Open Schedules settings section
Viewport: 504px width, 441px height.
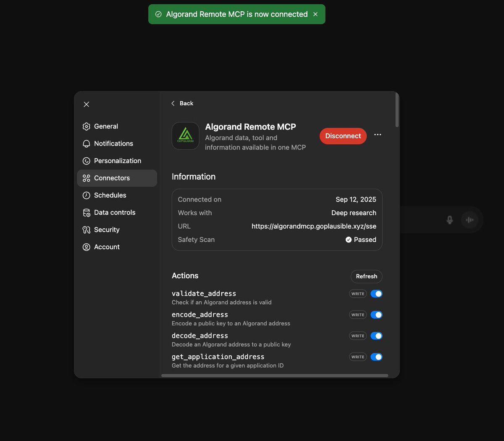point(117,195)
